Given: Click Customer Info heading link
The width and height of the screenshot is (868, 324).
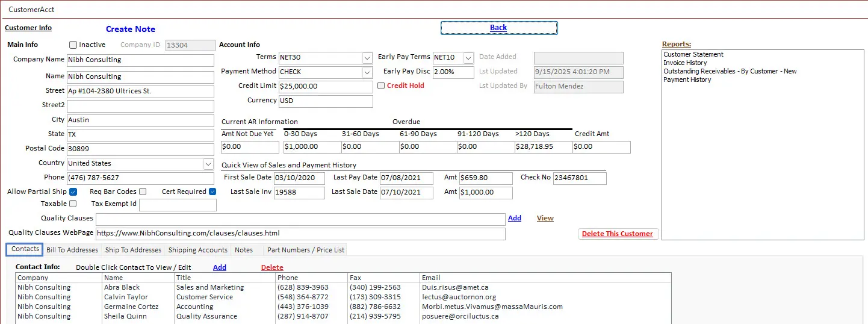Looking at the screenshot, I should click(28, 28).
